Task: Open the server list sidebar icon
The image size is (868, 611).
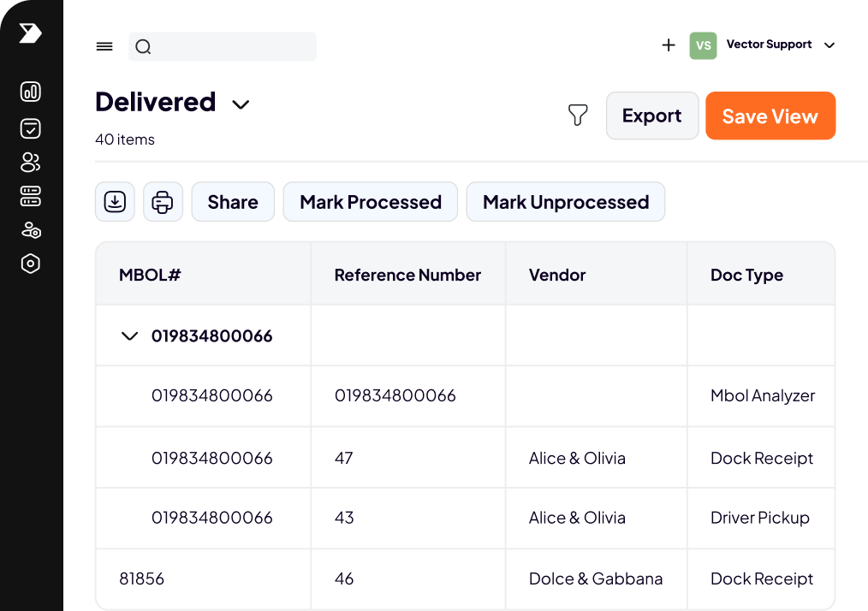Action: pos(31,197)
